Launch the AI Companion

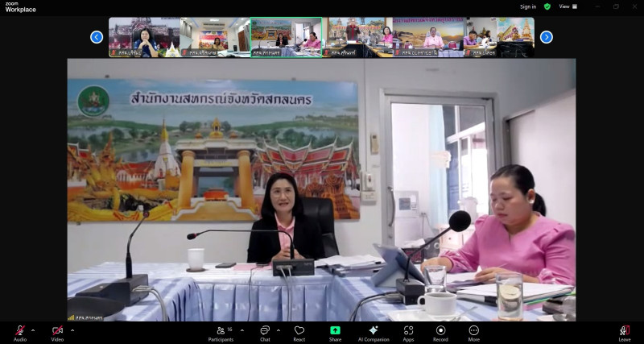pos(373,331)
